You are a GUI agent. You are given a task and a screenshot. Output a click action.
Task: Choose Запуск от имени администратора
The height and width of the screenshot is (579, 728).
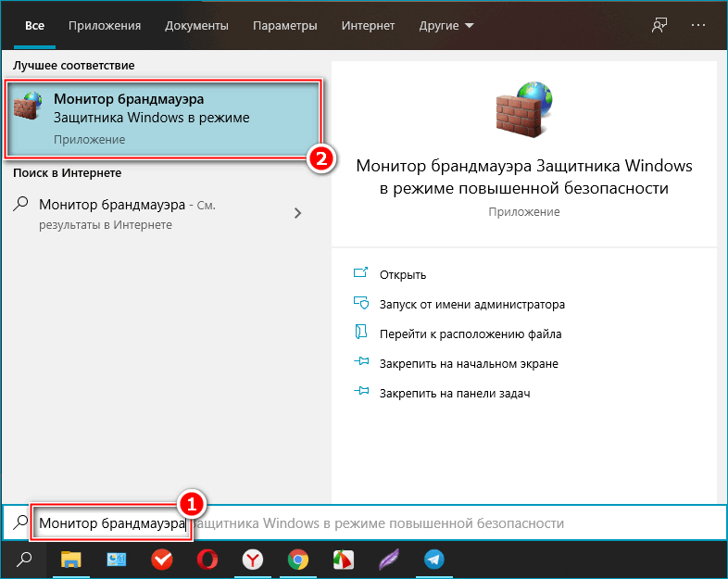(x=472, y=305)
